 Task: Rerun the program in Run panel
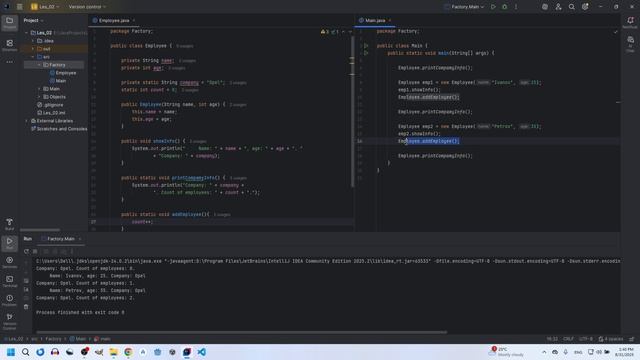coord(27,251)
